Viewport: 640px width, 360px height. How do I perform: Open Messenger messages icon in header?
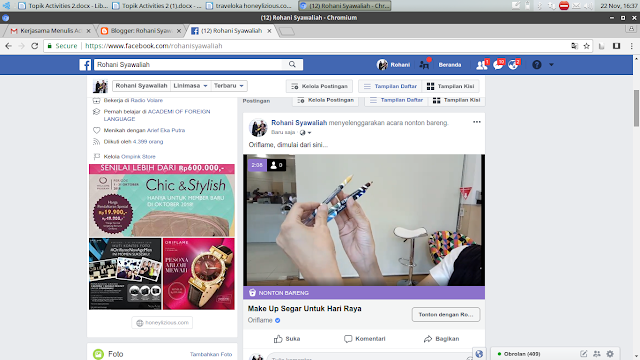coord(498,64)
